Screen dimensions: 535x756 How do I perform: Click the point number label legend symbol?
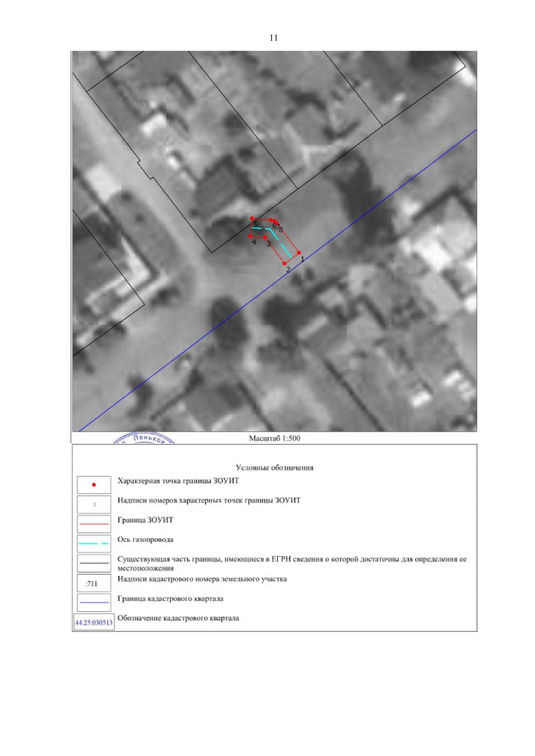94,504
